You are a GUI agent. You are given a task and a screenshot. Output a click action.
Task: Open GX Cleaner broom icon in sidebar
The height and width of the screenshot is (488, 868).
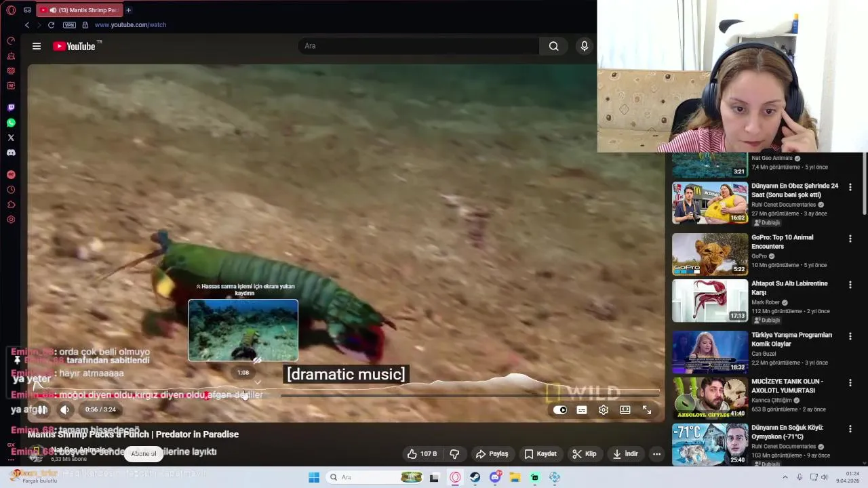click(11, 56)
